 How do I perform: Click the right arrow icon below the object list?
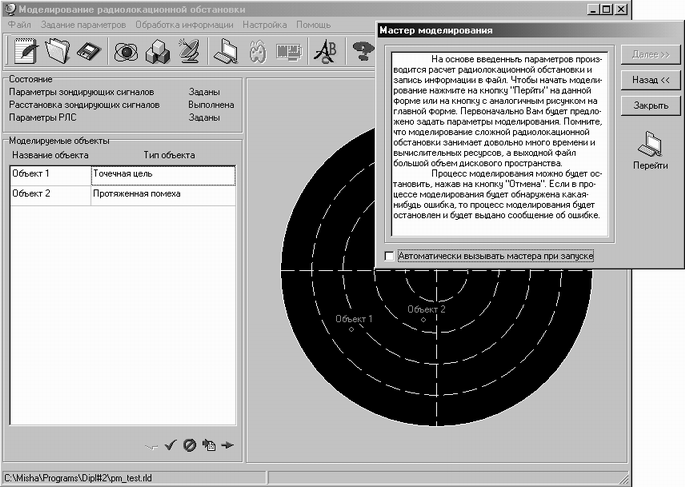228,445
